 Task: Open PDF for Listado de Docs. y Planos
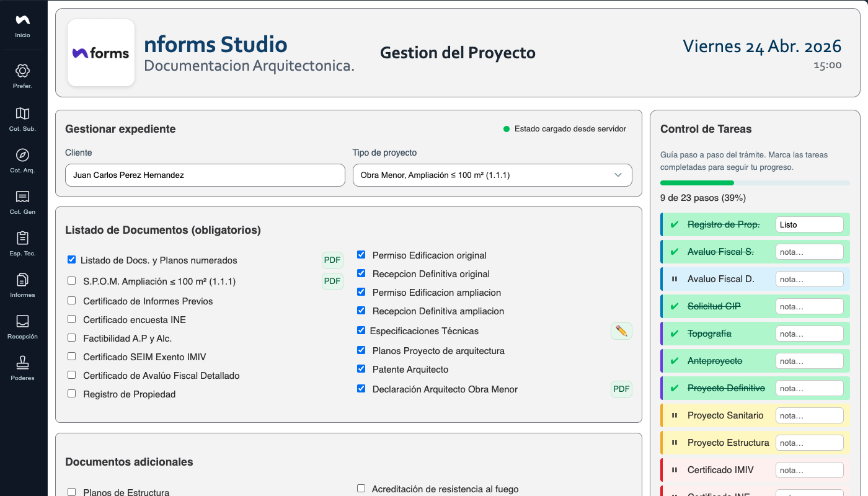[x=332, y=260]
